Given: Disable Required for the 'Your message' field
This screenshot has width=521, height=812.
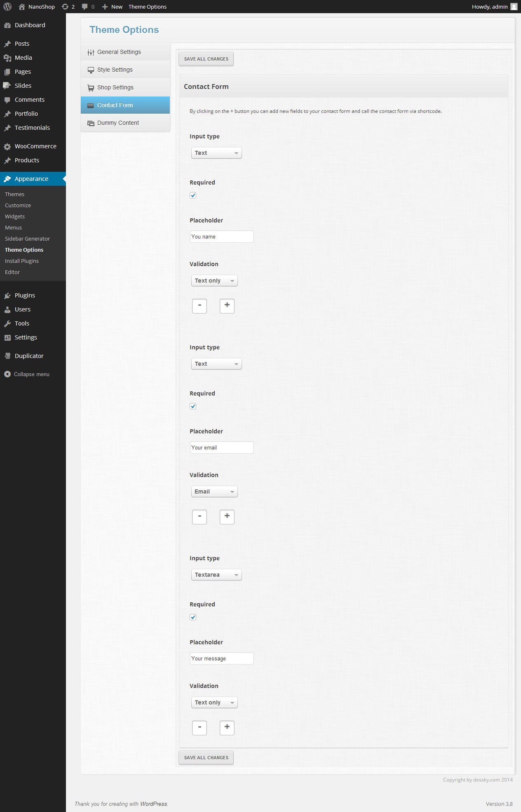Looking at the screenshot, I should pyautogui.click(x=193, y=617).
